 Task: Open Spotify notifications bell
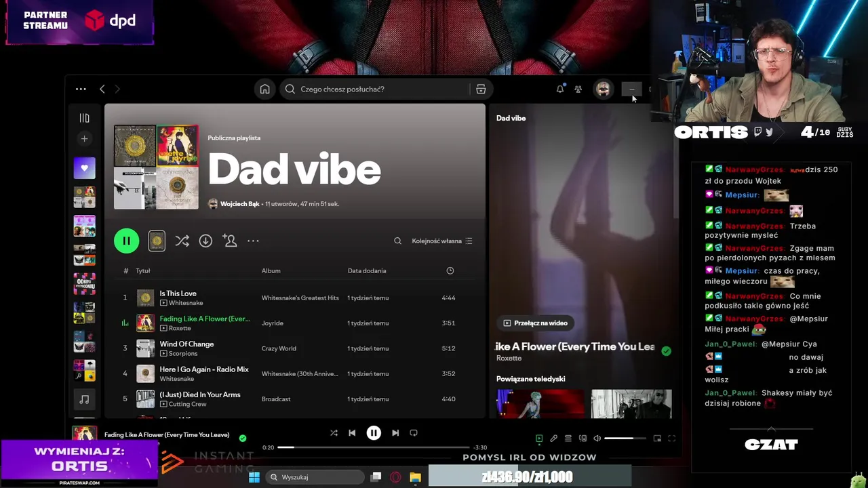point(560,89)
